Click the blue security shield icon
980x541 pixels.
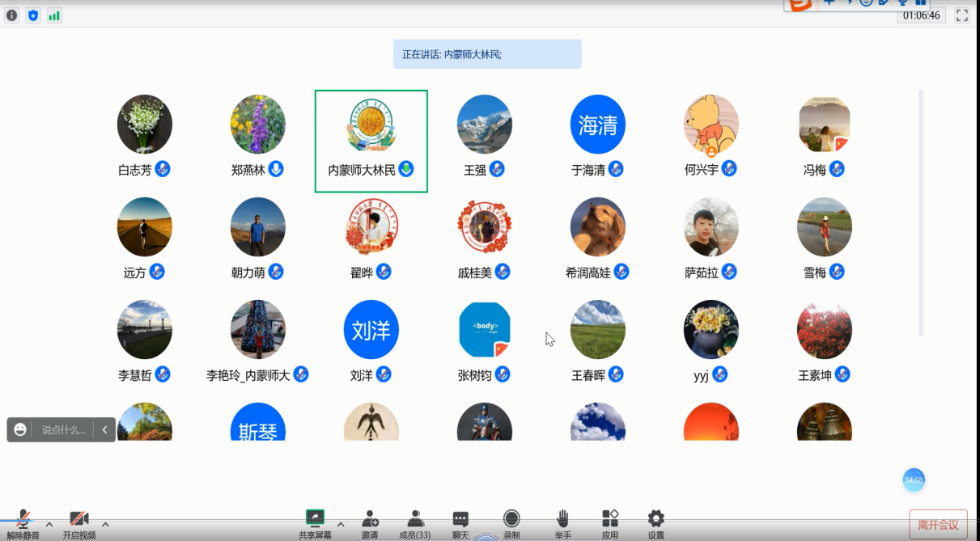point(33,15)
